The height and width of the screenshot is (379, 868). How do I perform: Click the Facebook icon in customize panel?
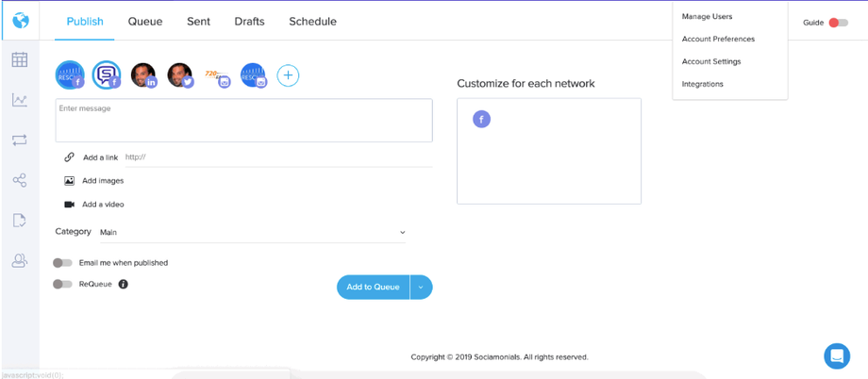tap(481, 120)
